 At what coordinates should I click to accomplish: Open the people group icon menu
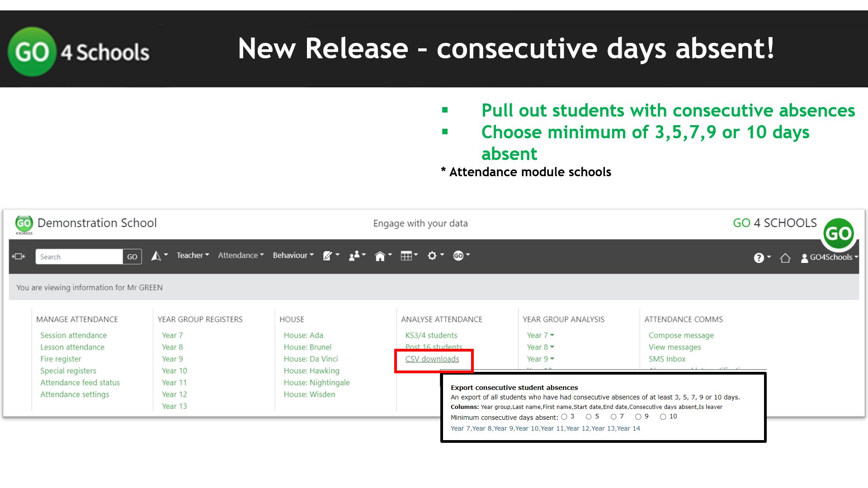coord(357,256)
